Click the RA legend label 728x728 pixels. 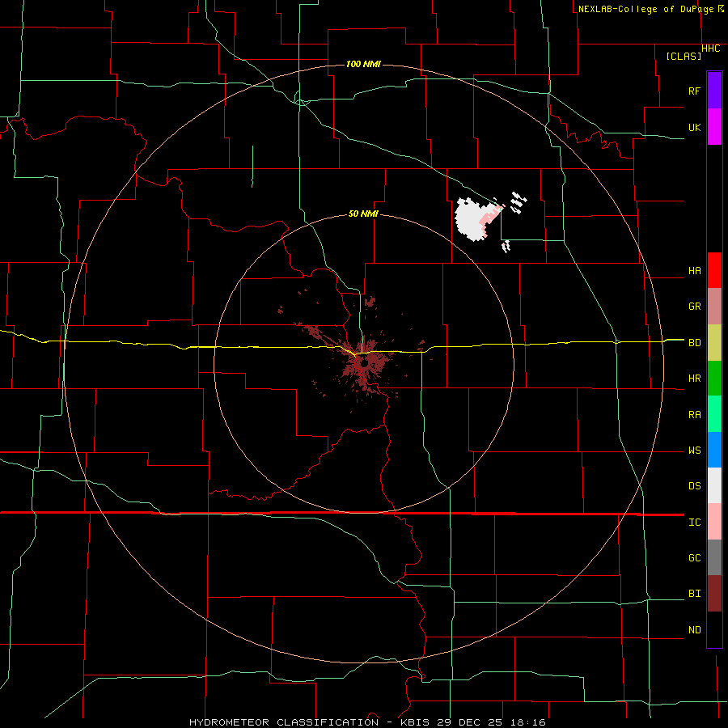click(x=694, y=415)
